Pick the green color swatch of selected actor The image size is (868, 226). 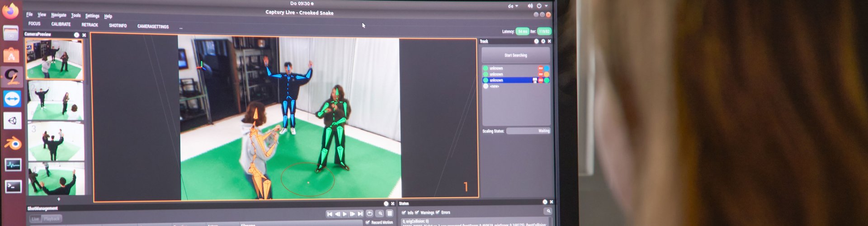[x=547, y=80]
